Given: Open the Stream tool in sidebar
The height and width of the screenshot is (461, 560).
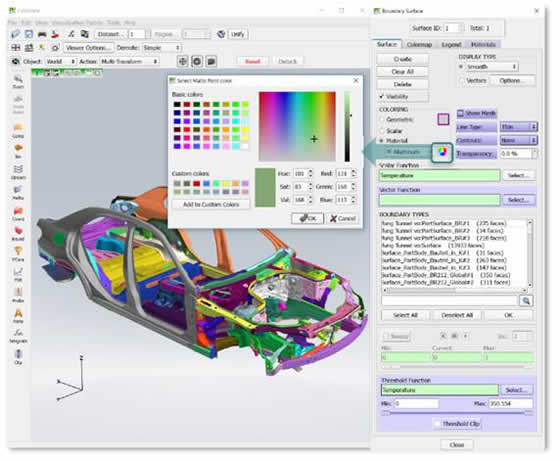Looking at the screenshot, I should coord(18,172).
